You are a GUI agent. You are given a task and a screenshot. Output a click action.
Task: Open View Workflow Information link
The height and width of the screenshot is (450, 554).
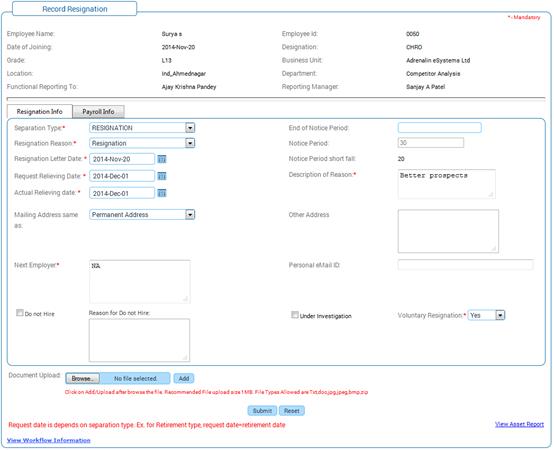click(x=49, y=440)
